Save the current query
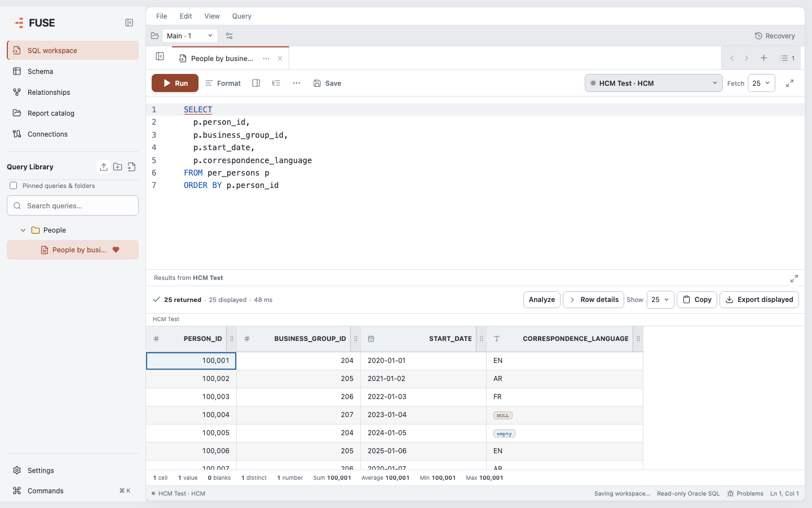 pyautogui.click(x=328, y=83)
